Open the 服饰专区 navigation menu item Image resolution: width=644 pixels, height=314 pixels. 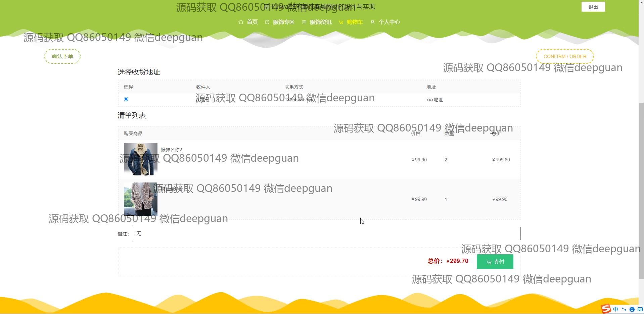(x=283, y=22)
